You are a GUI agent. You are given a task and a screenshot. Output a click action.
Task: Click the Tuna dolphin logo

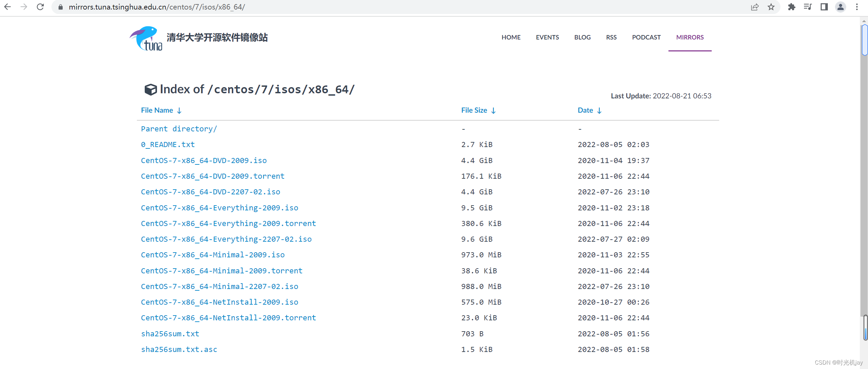pos(145,38)
